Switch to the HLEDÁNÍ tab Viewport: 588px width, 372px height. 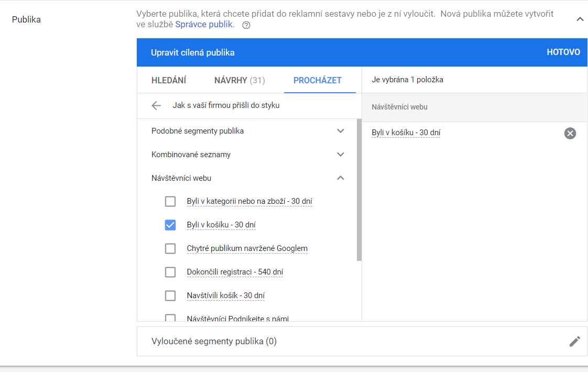tap(169, 80)
